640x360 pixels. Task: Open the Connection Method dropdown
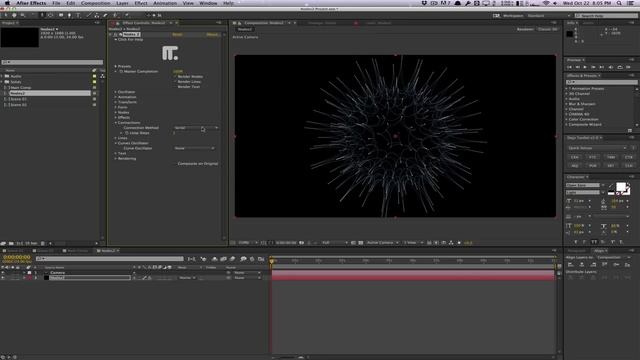point(196,128)
